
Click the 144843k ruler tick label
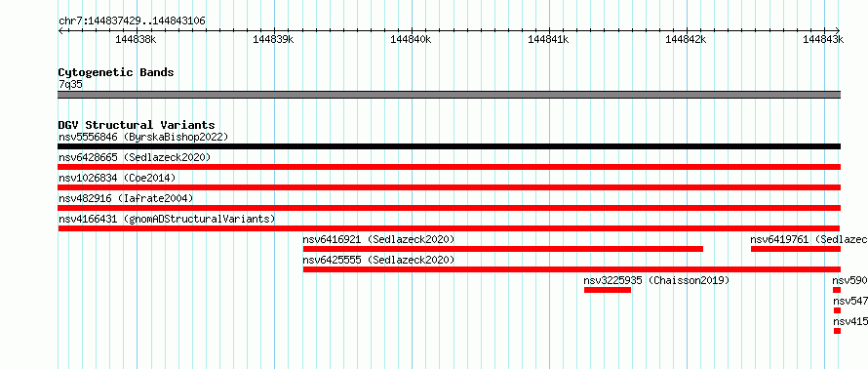click(x=823, y=39)
